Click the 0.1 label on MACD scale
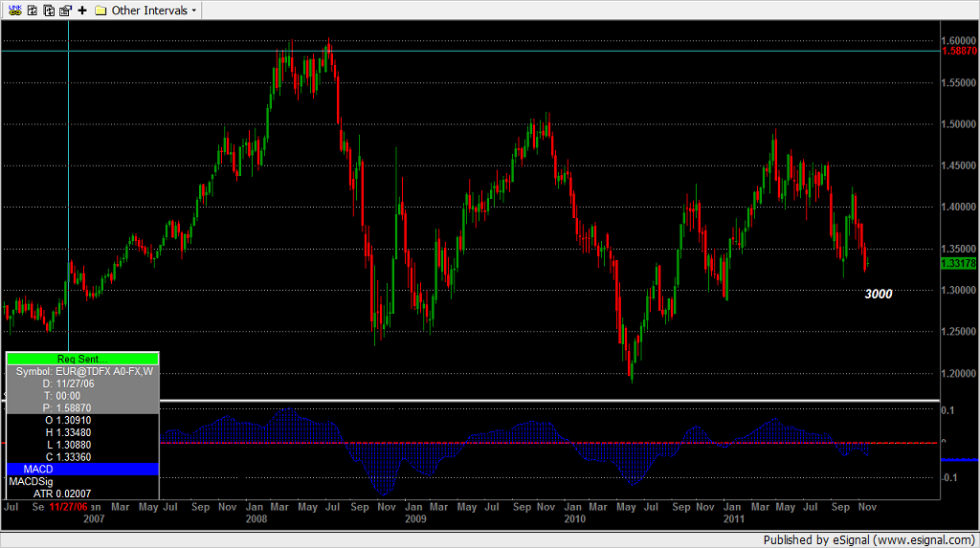The width and height of the screenshot is (980, 548). [948, 410]
